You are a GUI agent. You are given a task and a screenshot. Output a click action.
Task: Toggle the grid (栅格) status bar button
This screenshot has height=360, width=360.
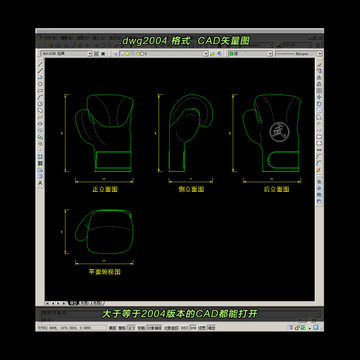pyautogui.click(x=122, y=328)
